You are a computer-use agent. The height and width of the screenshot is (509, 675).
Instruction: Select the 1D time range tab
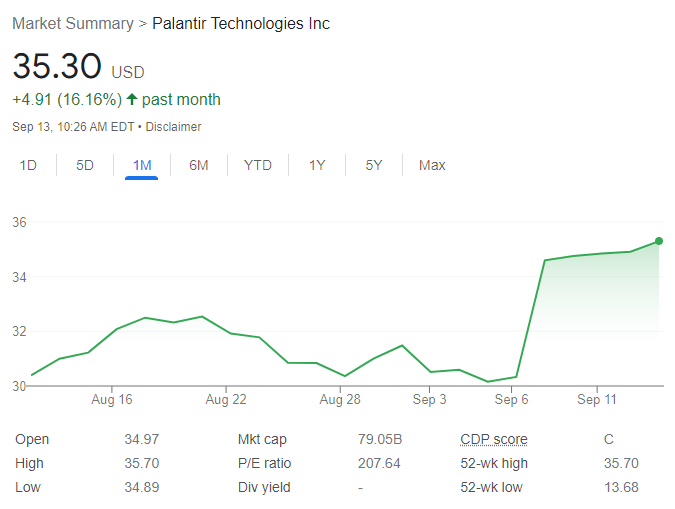[x=28, y=165]
